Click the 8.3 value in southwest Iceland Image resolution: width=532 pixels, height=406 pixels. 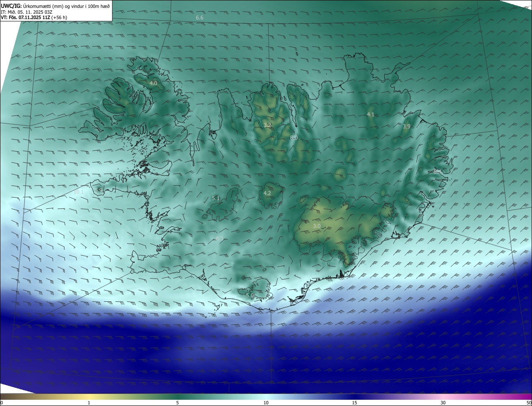coord(219,238)
